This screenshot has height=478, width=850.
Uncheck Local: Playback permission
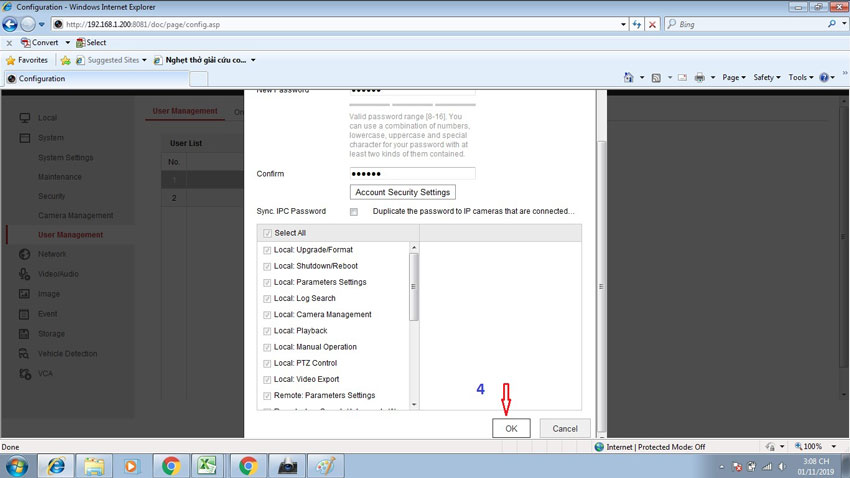(x=267, y=331)
